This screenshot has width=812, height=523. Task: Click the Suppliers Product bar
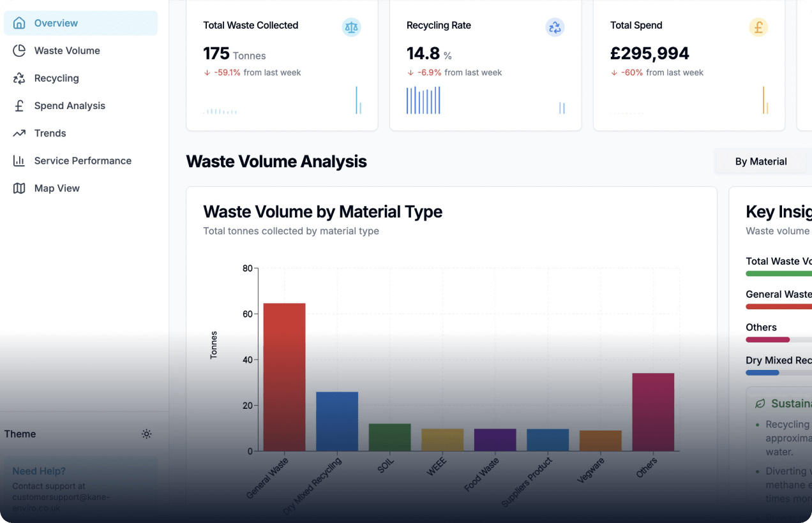tap(548, 439)
